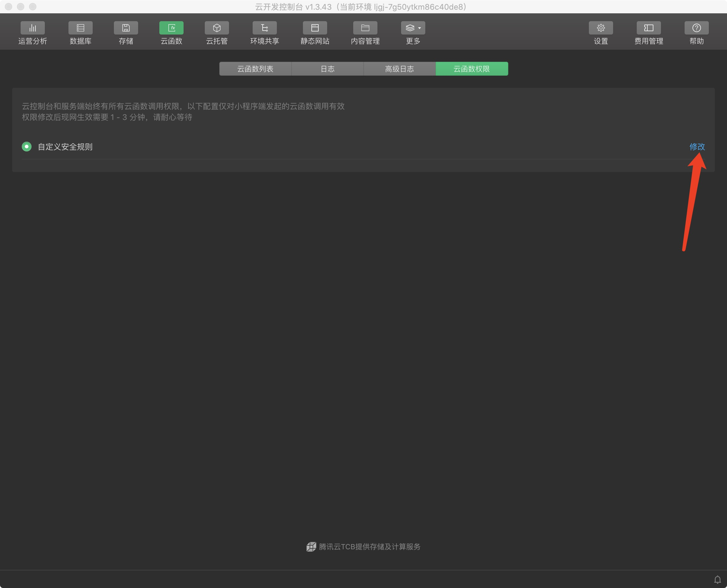This screenshot has width=727, height=588.
Task: Open 费用管理 billing management
Action: 649,28
